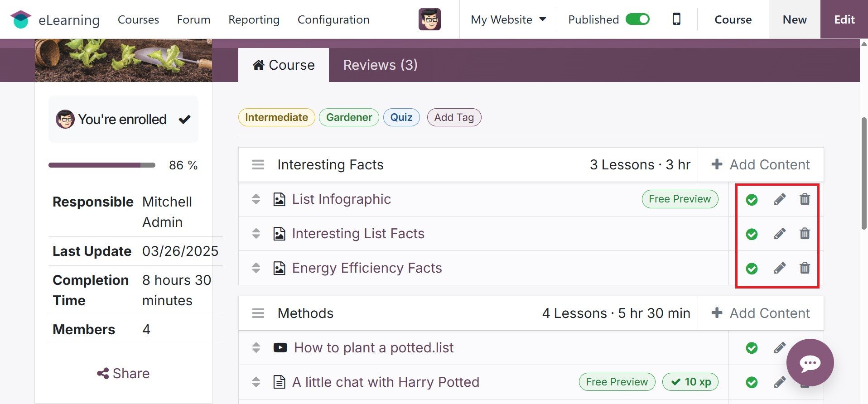868x404 pixels.
Task: Open the live chat bubble
Action: [x=810, y=363]
